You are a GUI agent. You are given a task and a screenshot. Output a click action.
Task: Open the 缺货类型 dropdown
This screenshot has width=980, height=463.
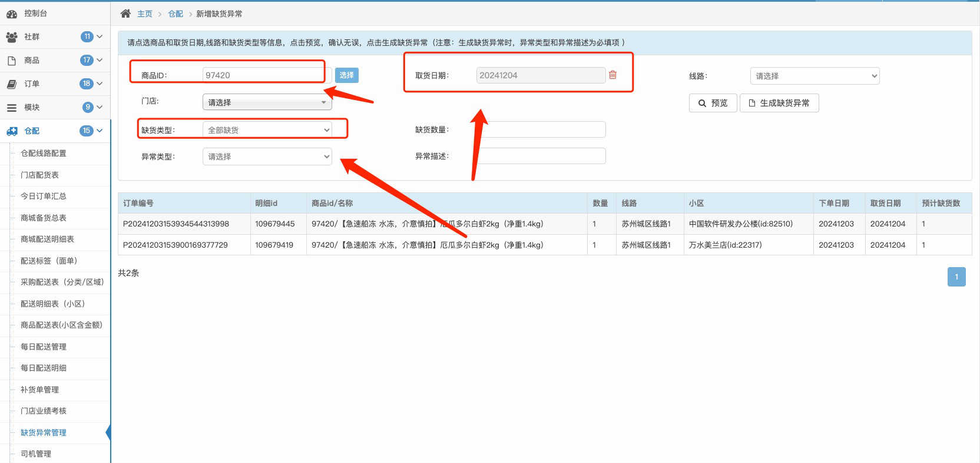click(267, 129)
